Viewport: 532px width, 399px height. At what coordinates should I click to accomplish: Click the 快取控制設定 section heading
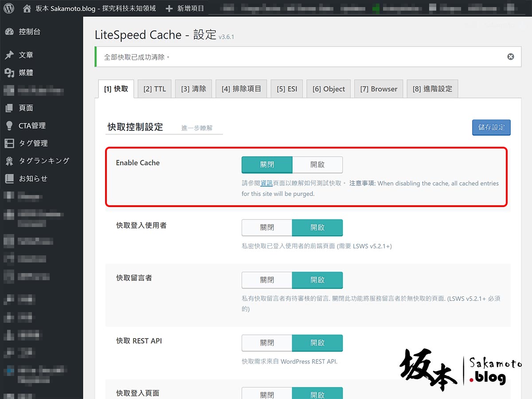click(135, 127)
